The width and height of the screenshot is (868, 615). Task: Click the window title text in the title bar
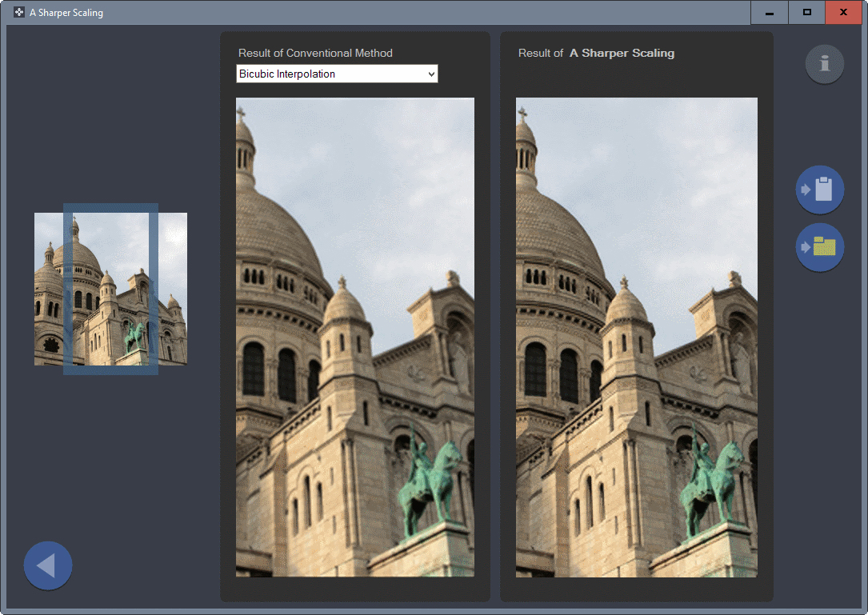66,13
